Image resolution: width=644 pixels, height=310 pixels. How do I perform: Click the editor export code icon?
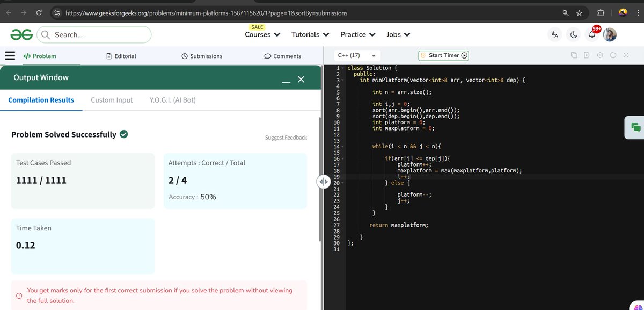tap(587, 55)
